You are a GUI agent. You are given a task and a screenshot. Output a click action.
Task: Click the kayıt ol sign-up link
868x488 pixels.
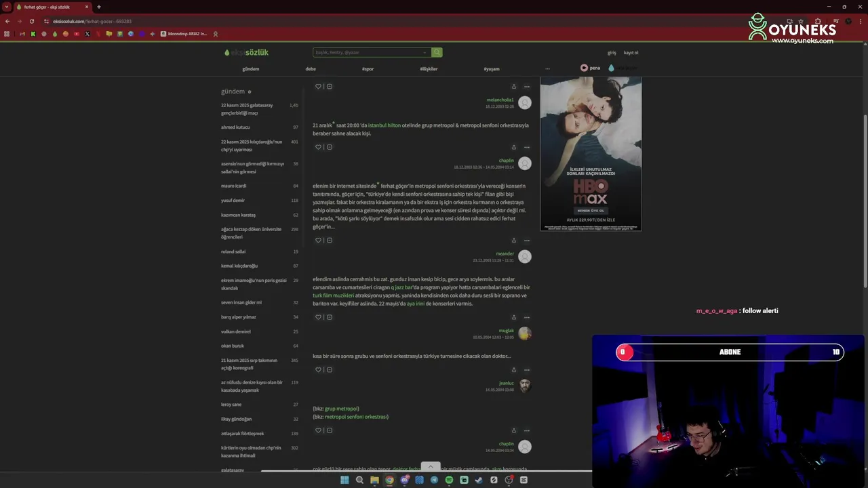coord(631,52)
